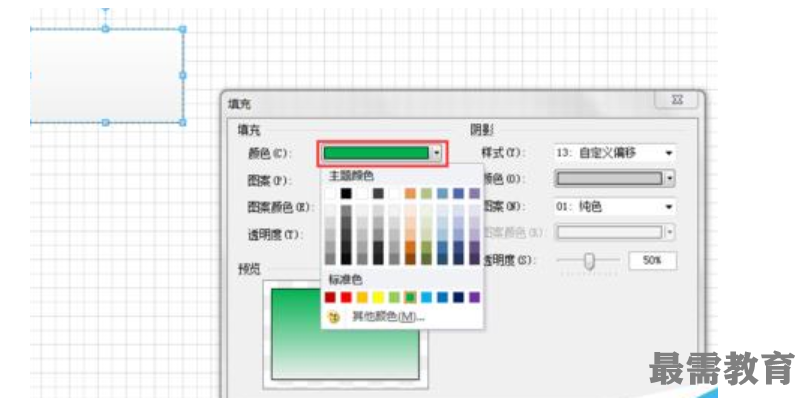
Task: Adjust the shadow 透明度(S) slider handle
Action: pyautogui.click(x=589, y=260)
